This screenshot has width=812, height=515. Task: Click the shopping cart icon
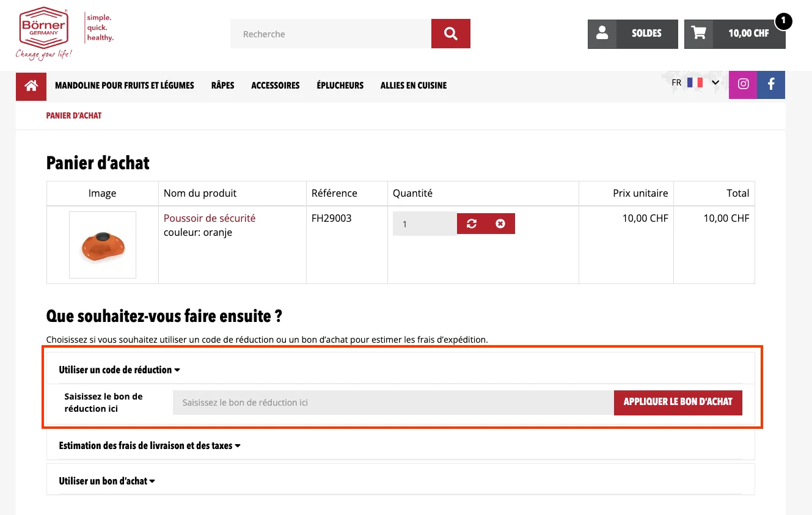click(698, 34)
